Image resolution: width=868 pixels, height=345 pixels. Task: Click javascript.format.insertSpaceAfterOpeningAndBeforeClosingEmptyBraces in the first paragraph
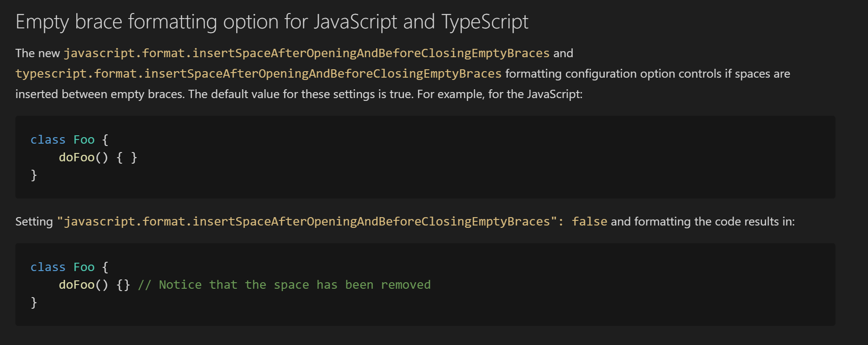tap(306, 53)
